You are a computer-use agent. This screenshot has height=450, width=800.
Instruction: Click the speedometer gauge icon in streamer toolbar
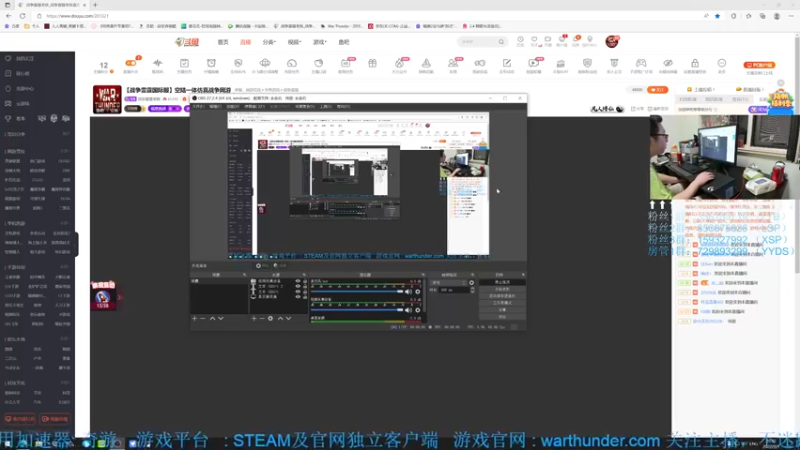[292, 63]
